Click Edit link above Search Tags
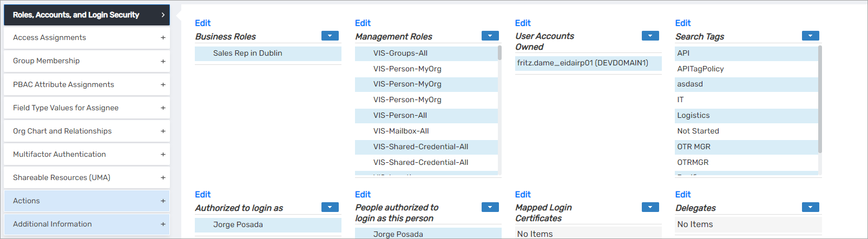 (x=683, y=23)
